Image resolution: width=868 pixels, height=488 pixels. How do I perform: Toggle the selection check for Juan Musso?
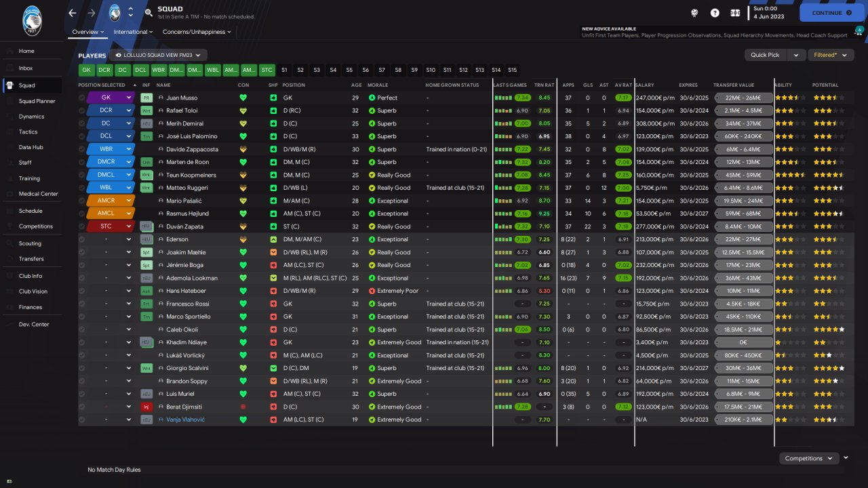[x=82, y=98]
